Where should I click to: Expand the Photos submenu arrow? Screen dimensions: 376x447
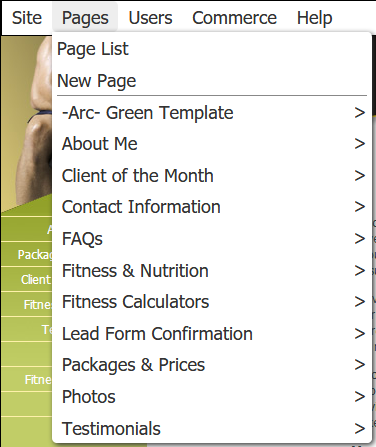coord(360,397)
